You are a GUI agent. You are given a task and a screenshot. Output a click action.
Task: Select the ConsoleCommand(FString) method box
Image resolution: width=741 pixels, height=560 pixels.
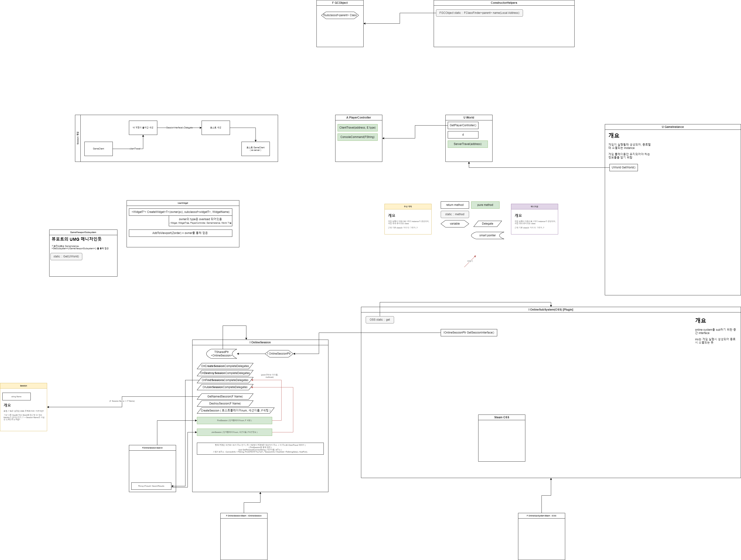pos(357,137)
